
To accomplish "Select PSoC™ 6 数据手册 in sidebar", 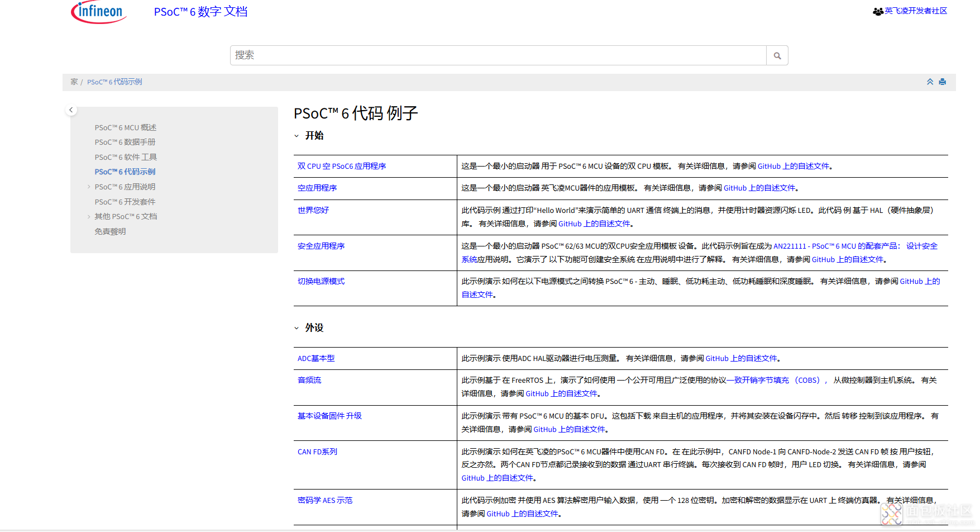I will pos(125,142).
